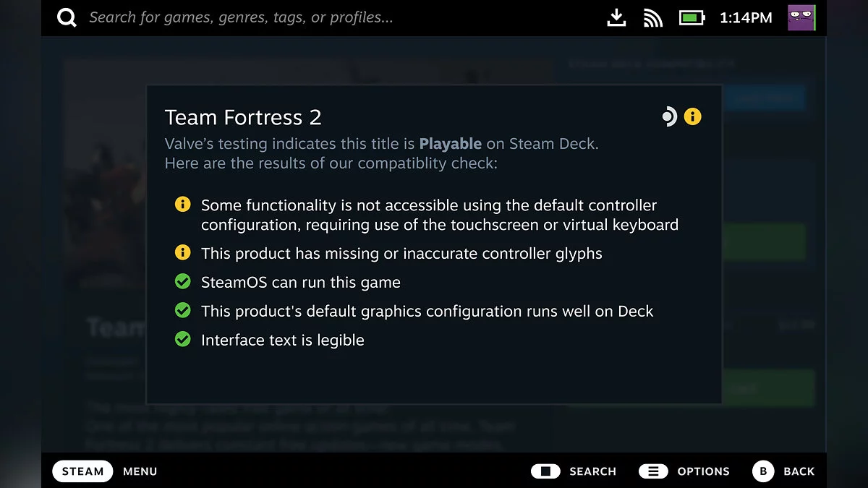The image size is (868, 488).
Task: Click green check beside Interface text legible
Action: pyautogui.click(x=183, y=339)
